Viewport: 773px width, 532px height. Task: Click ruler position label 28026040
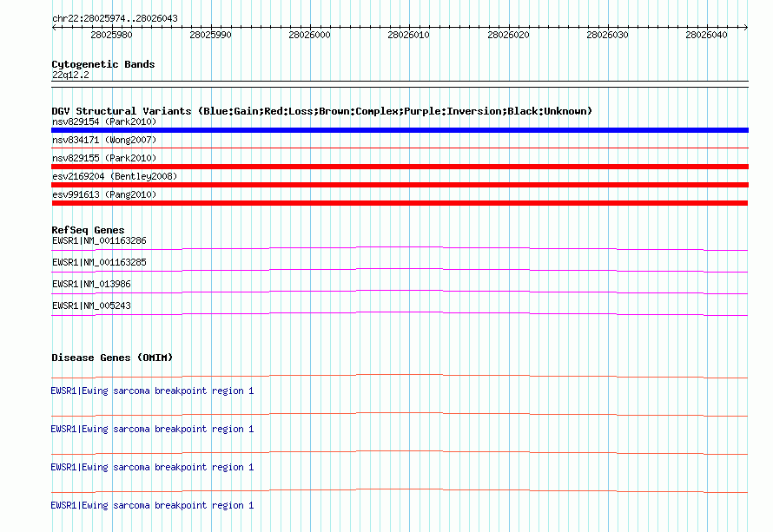[706, 35]
